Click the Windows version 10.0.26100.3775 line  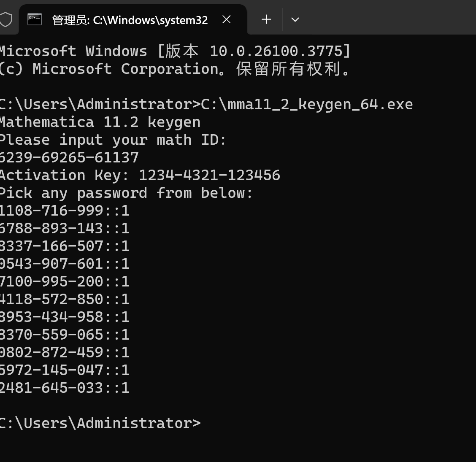click(175, 51)
